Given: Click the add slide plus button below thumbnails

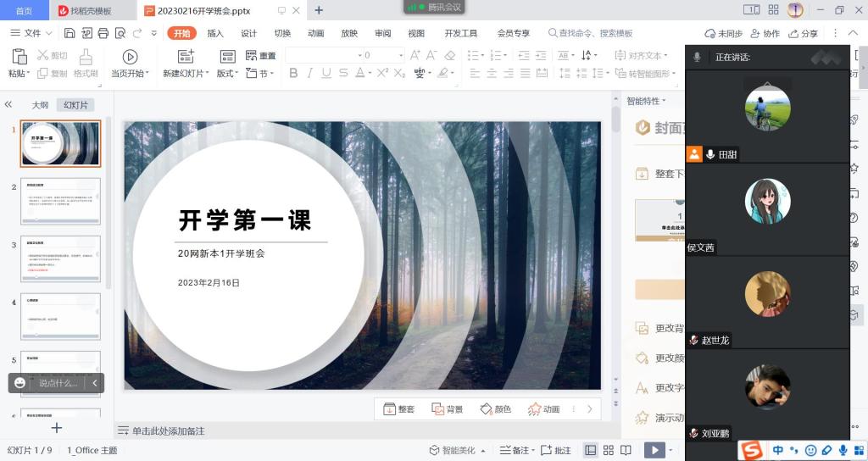Looking at the screenshot, I should (x=57, y=428).
